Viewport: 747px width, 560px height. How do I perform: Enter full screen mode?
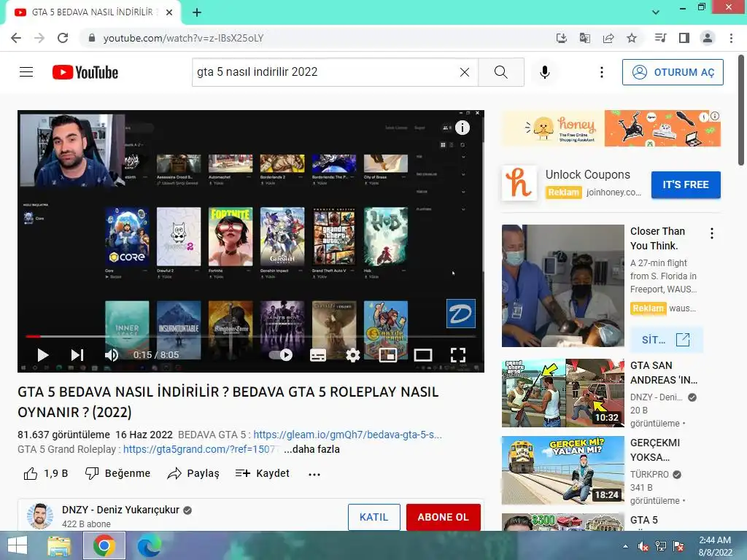[458, 355]
